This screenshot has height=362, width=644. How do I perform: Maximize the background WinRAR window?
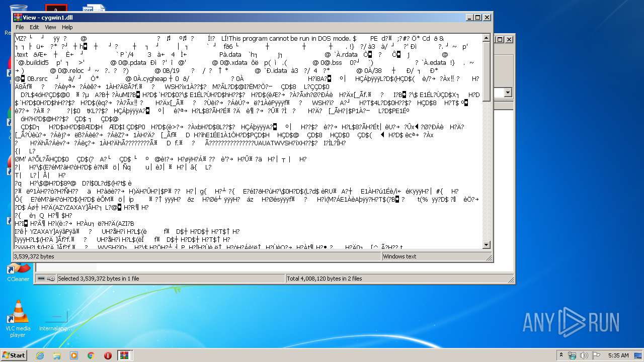coord(500,39)
